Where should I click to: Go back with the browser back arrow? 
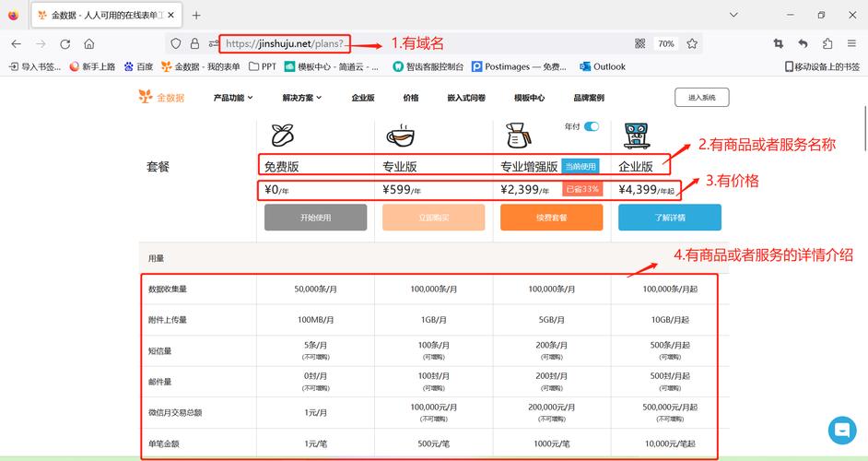[16, 43]
